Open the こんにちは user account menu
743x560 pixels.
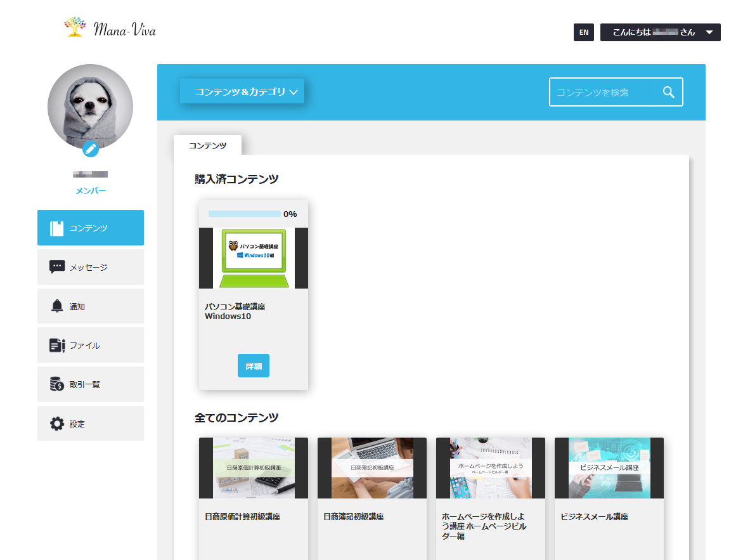point(660,32)
